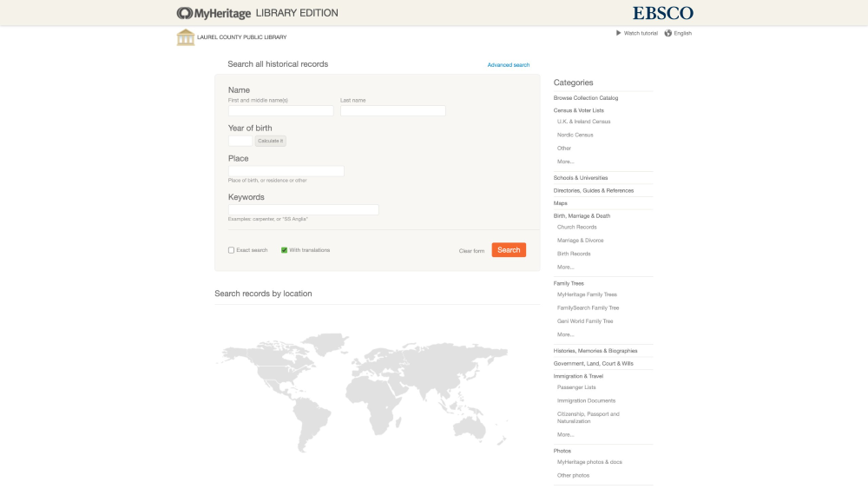Click the globe language icon

tap(668, 33)
